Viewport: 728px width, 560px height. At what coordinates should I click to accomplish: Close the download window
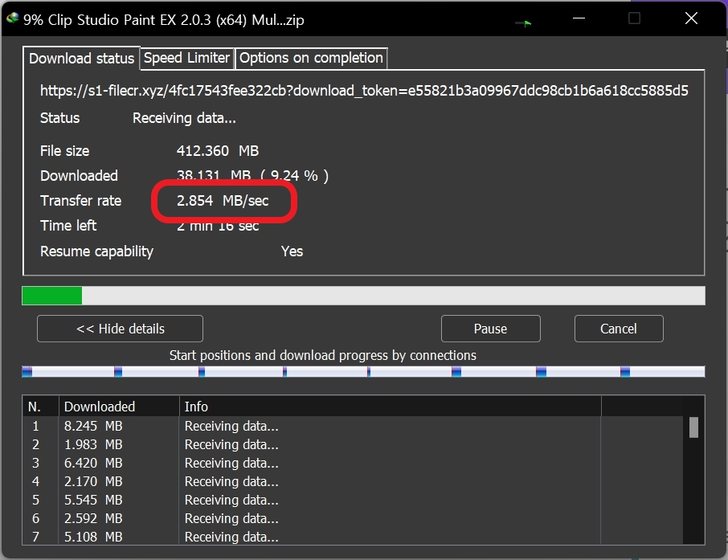pos(691,18)
